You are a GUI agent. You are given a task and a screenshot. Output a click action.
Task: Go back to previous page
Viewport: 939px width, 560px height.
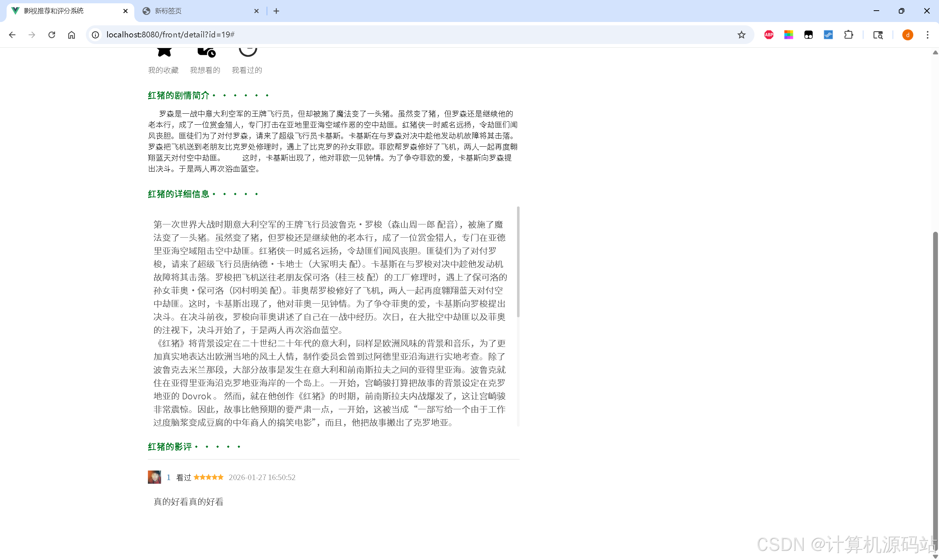(12, 35)
